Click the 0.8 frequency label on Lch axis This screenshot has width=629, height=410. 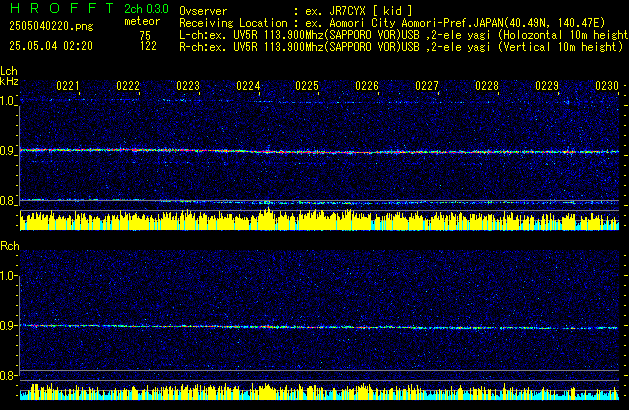click(x=8, y=201)
